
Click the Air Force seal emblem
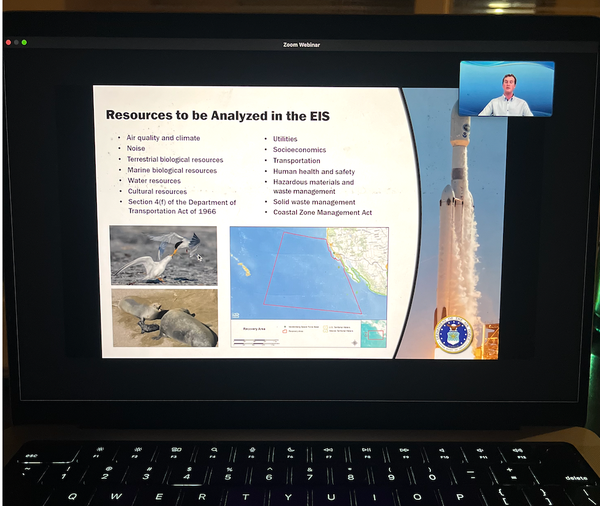click(x=452, y=334)
